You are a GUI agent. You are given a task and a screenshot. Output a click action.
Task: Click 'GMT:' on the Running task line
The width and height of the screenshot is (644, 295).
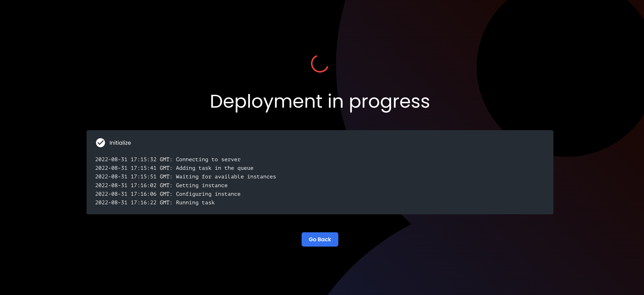click(x=166, y=202)
